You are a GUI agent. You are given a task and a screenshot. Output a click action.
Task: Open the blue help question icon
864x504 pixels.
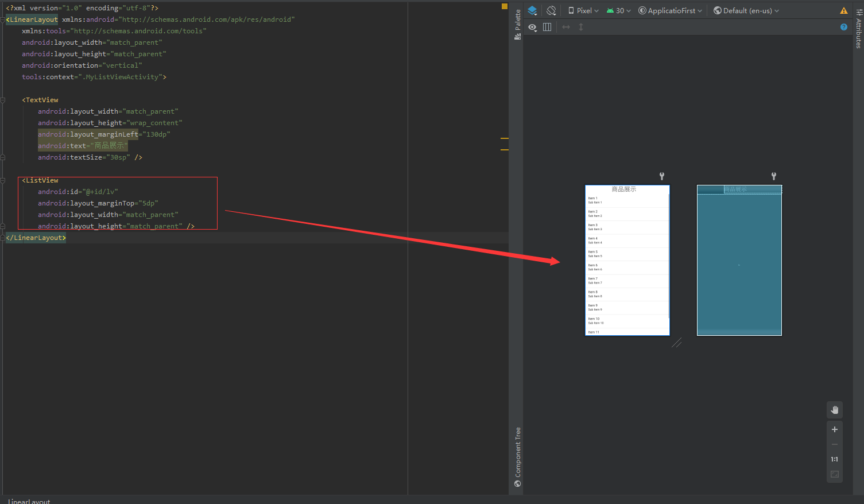coord(843,27)
